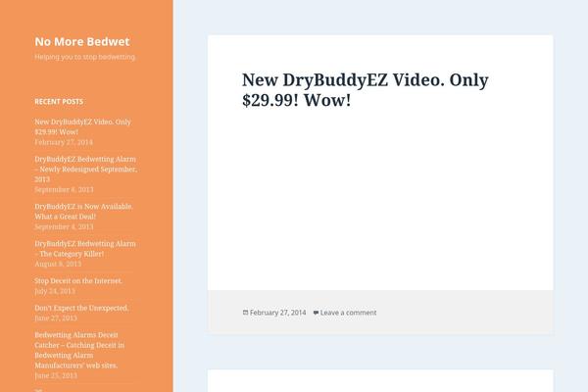This screenshot has width=588, height=392.
Task: Open 'Stop Deceit on the Internet.' post
Action: pos(78,280)
